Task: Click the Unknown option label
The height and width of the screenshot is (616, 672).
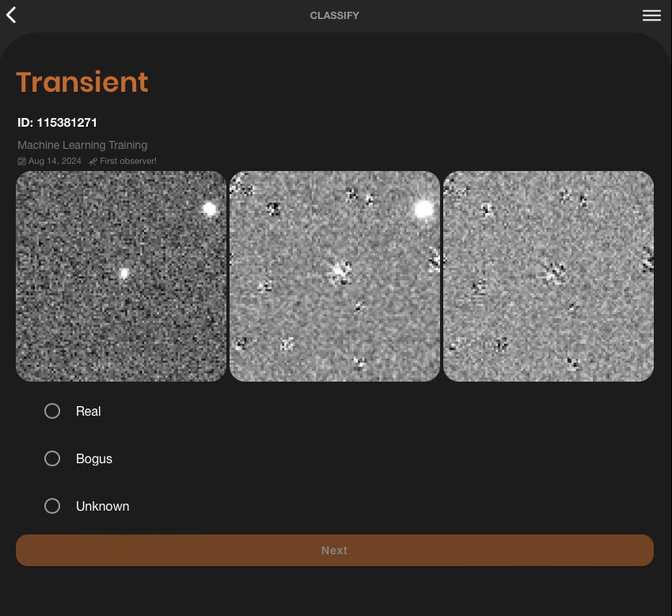Action: 102,506
